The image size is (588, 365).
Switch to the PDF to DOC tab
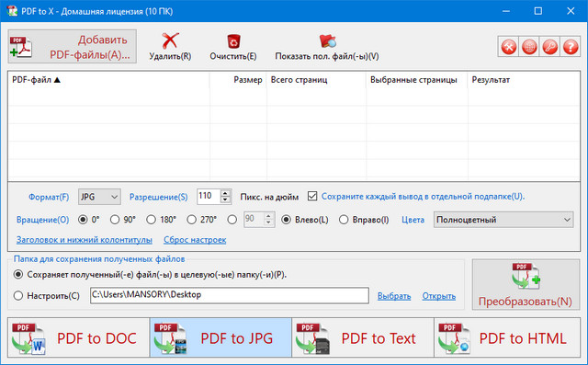point(78,337)
